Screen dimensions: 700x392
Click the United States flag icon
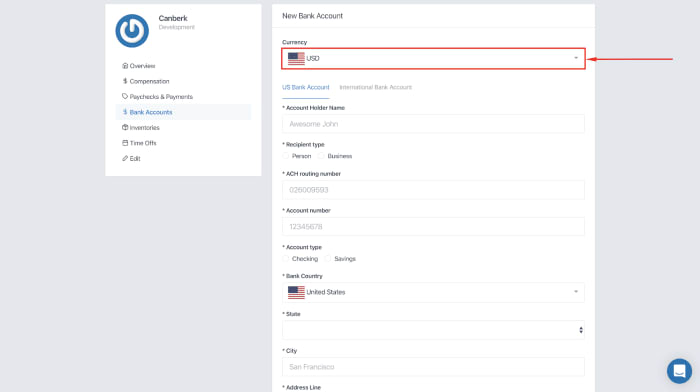296,292
